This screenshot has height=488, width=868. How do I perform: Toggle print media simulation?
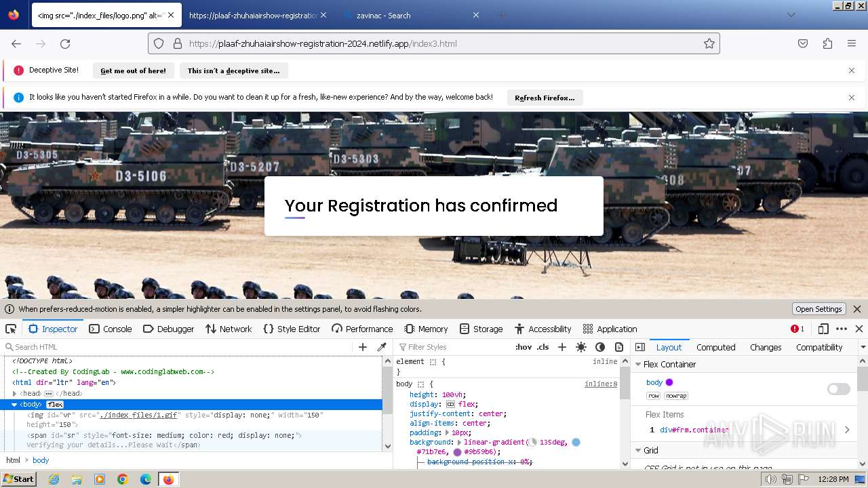coord(619,347)
